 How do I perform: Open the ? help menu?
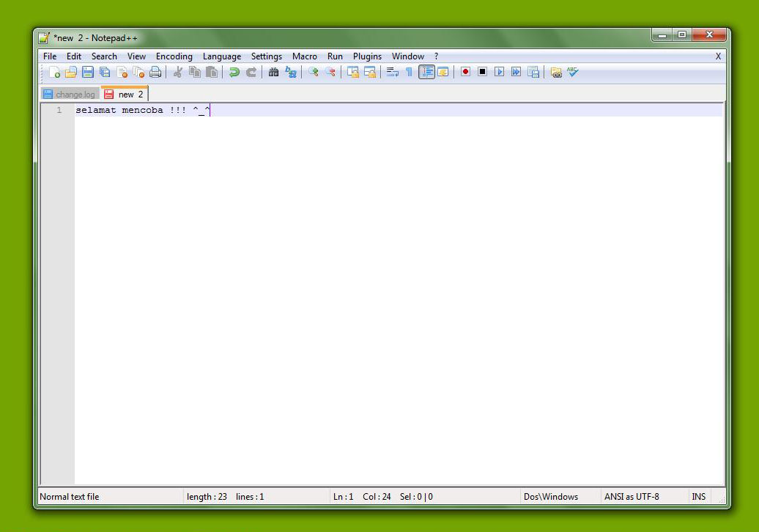click(436, 56)
